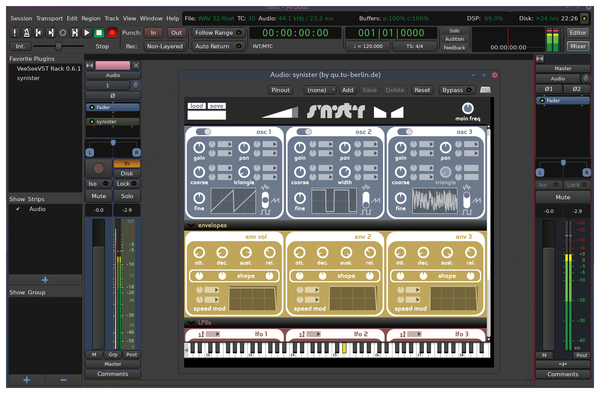Toggle the osc 3 on/off switch
Viewport: 600px width, 394px height.
(x=405, y=132)
